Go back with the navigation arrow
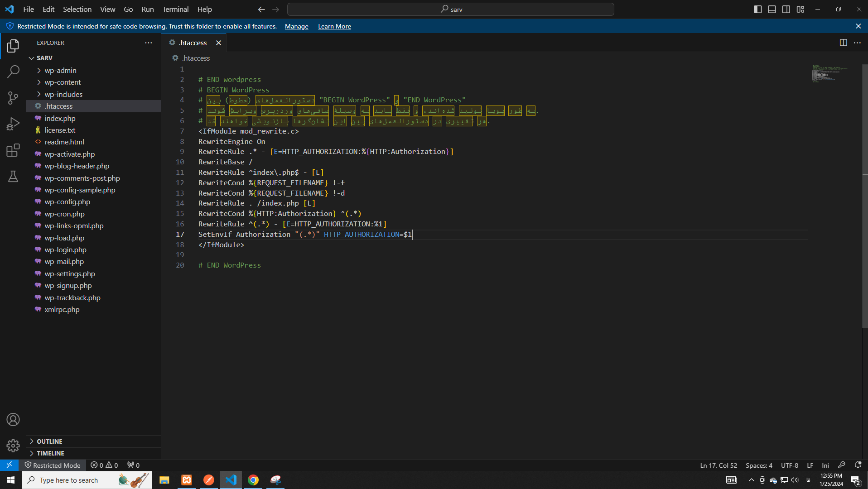Viewport: 868px width, 489px height. pos(261,9)
